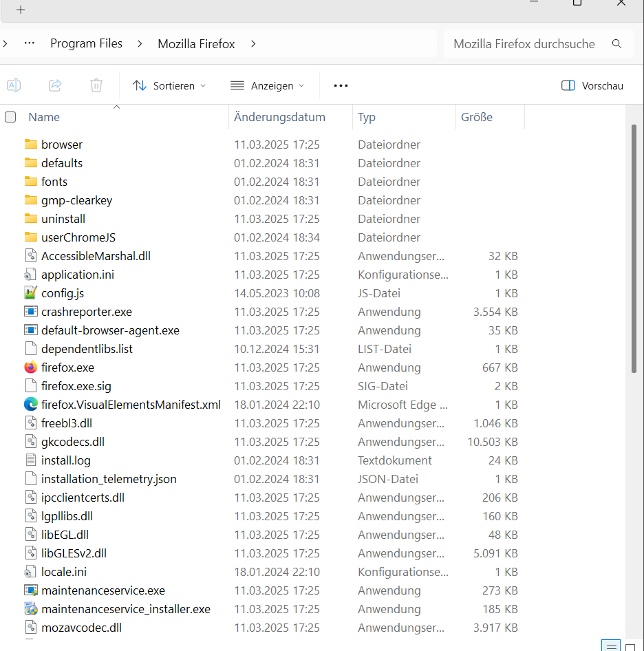Click the locale.ini file icon

pyautogui.click(x=30, y=572)
